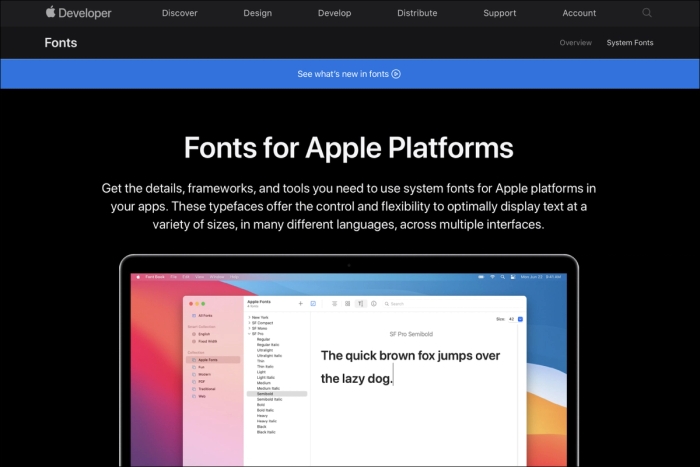Image resolution: width=700 pixels, height=467 pixels.
Task: Click the Apple menu icon in the laptop's menu bar
Action: click(x=138, y=277)
